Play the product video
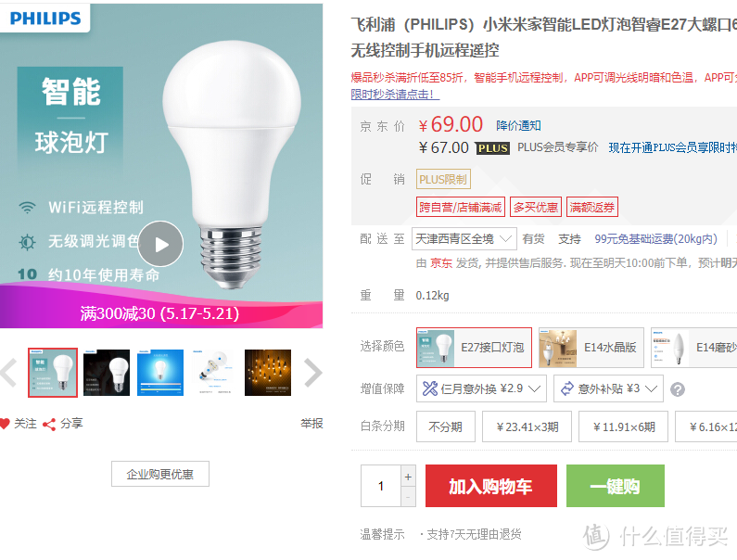Screen dimensions: 737x560 160,244
